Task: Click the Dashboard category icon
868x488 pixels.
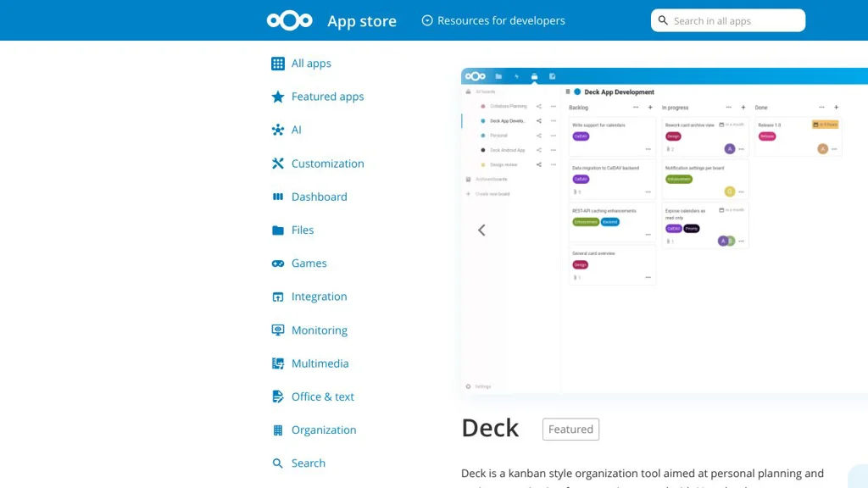Action: click(x=278, y=197)
